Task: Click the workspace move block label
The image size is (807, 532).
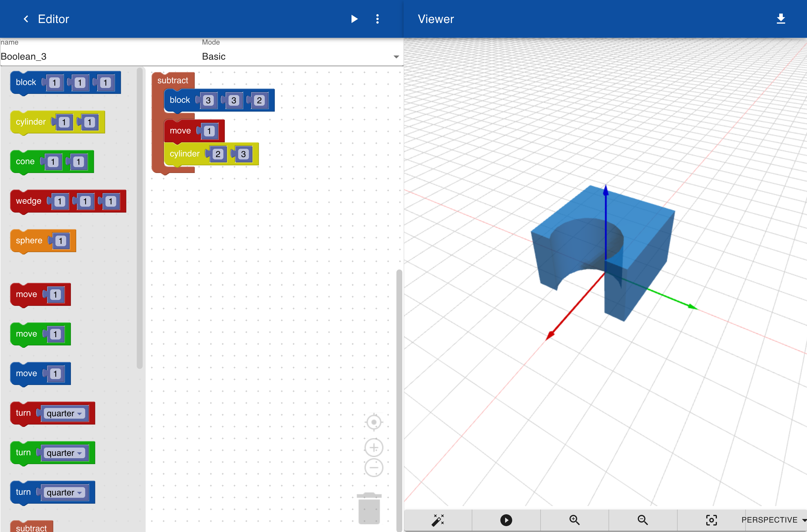Action: coord(180,131)
